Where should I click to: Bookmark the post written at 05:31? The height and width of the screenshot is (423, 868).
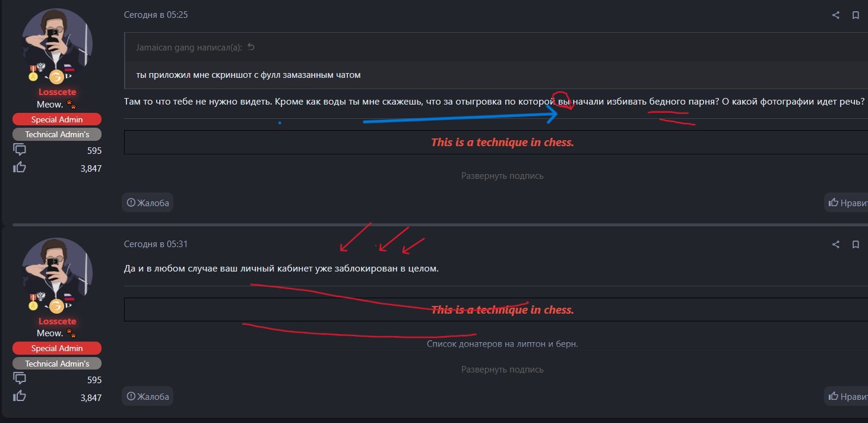coord(856,244)
